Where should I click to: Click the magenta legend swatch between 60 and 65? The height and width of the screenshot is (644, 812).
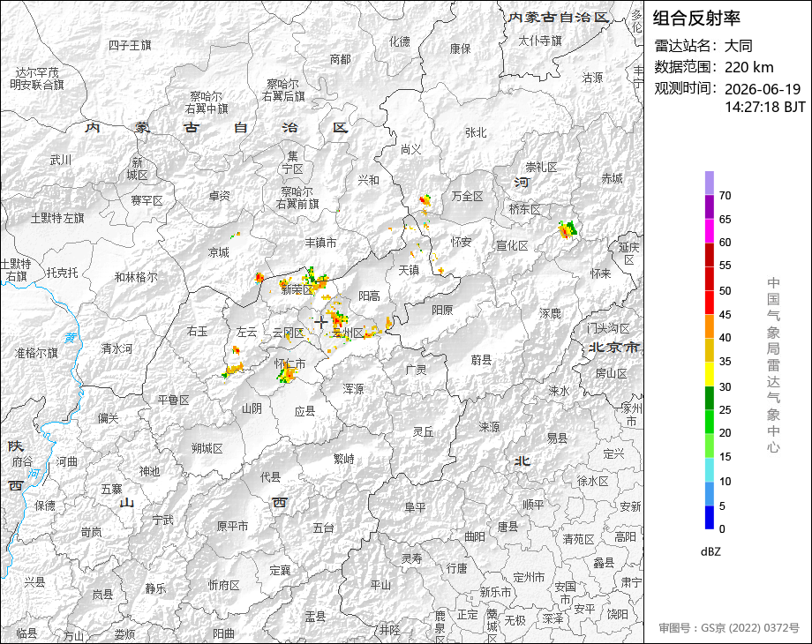pos(710,231)
